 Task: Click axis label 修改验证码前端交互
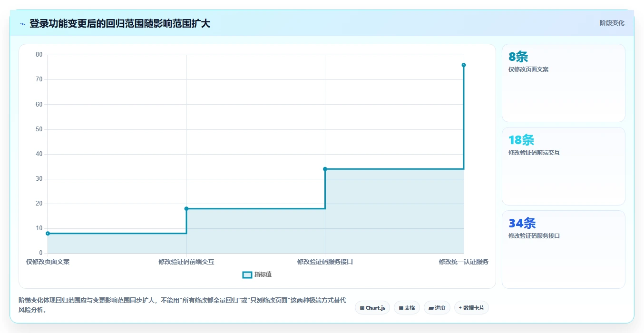[186, 262]
